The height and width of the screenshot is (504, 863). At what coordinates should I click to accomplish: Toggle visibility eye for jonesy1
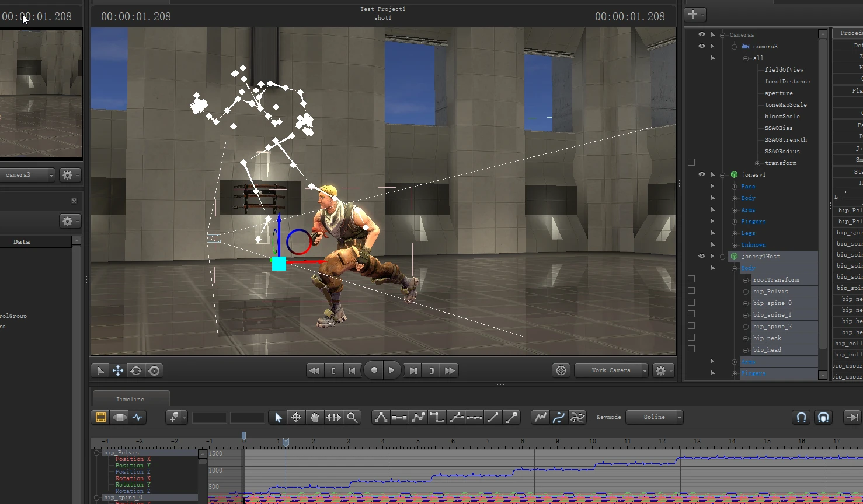pyautogui.click(x=702, y=174)
